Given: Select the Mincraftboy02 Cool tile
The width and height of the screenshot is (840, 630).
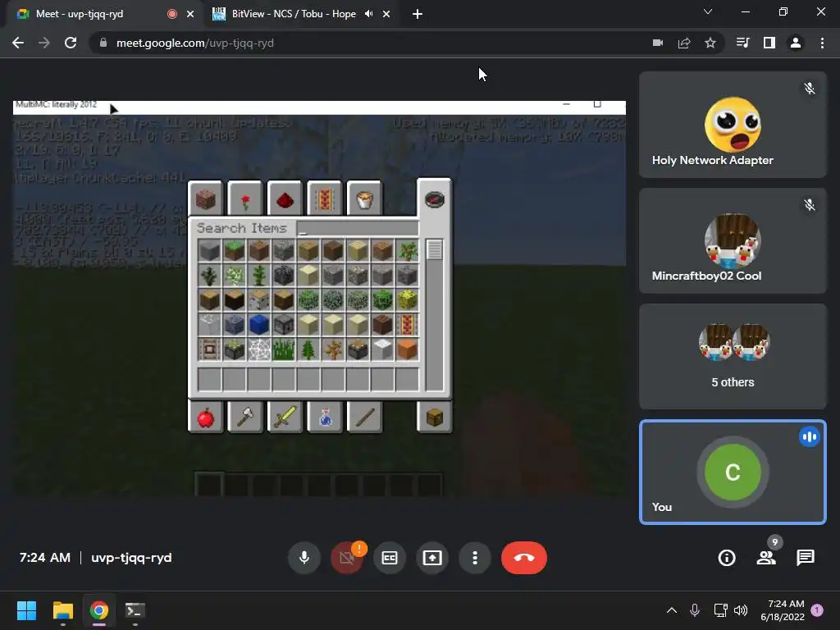Looking at the screenshot, I should tap(733, 240).
